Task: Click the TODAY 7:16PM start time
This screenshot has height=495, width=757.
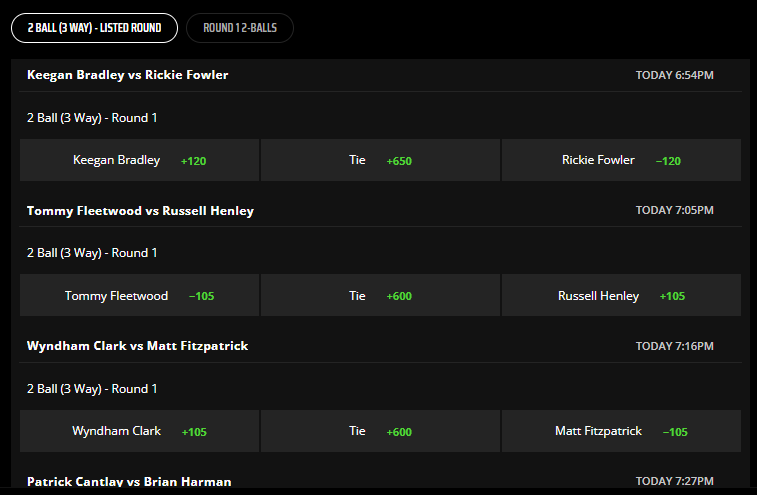Action: (674, 346)
